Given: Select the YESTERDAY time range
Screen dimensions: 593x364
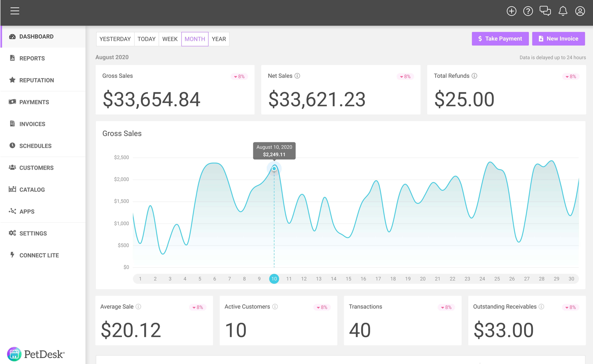Looking at the screenshot, I should pyautogui.click(x=115, y=39).
